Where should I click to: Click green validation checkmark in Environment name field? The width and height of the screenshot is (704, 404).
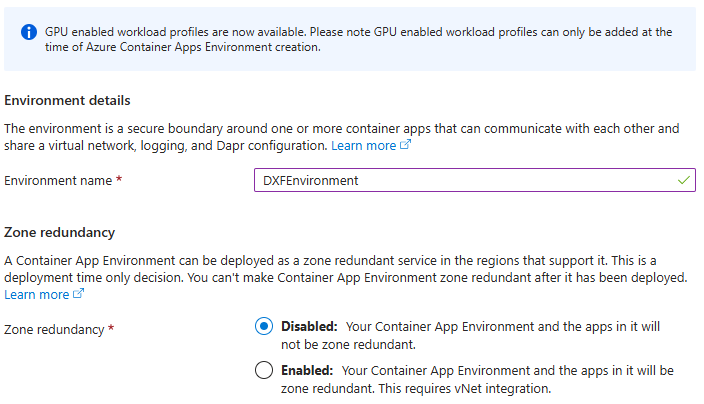coord(683,181)
